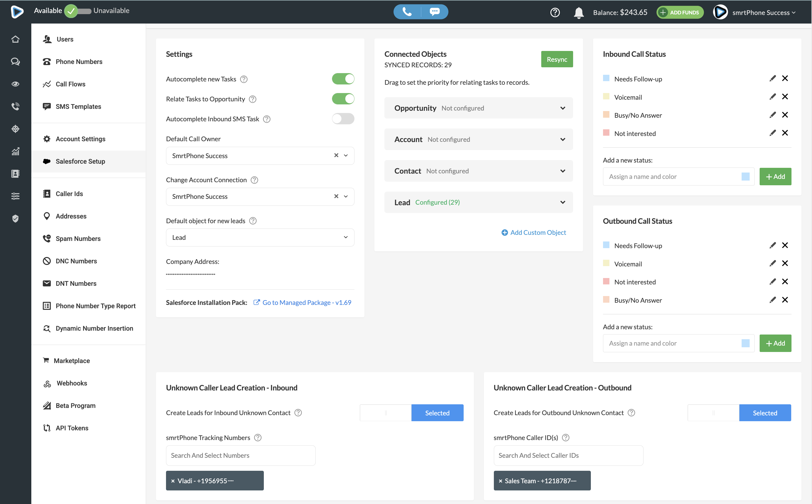Click the Resync button

click(x=556, y=59)
